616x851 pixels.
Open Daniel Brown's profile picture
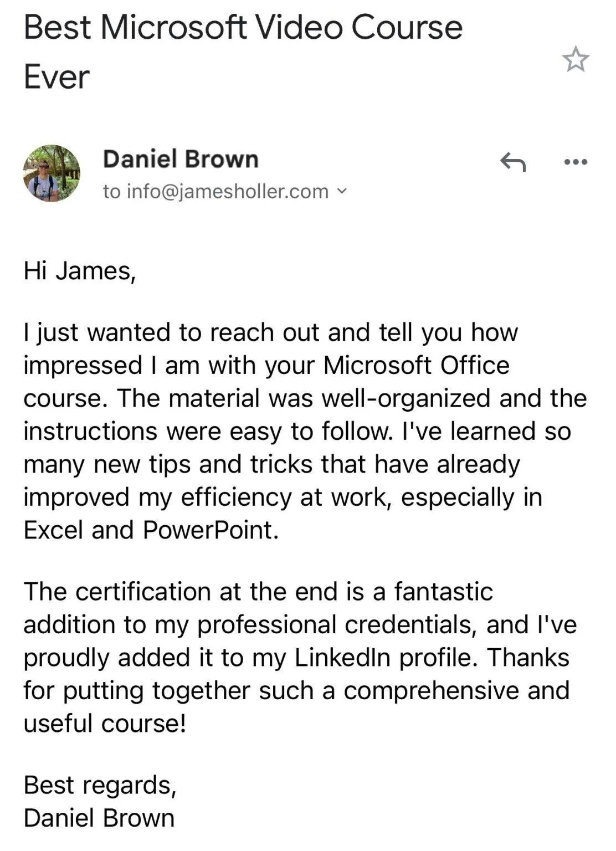pyautogui.click(x=52, y=173)
